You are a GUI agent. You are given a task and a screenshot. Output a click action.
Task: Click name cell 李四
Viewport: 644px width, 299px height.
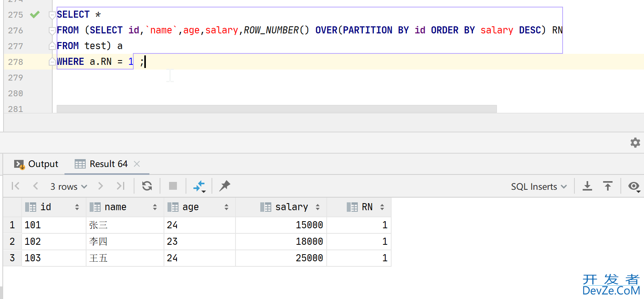click(125, 242)
